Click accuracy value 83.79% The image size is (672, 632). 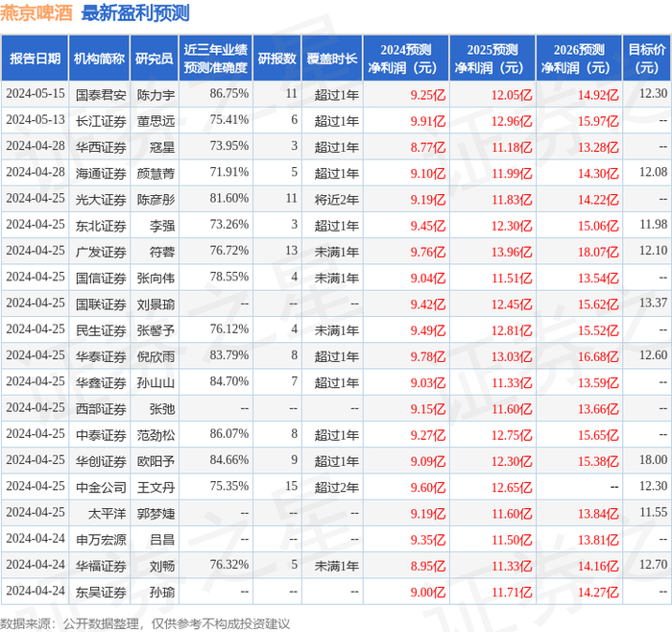point(228,354)
